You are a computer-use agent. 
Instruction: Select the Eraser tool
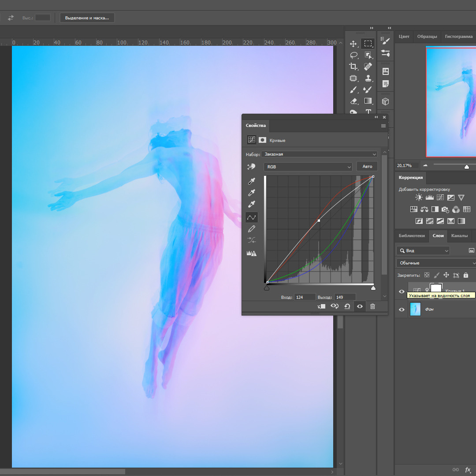[x=353, y=101]
